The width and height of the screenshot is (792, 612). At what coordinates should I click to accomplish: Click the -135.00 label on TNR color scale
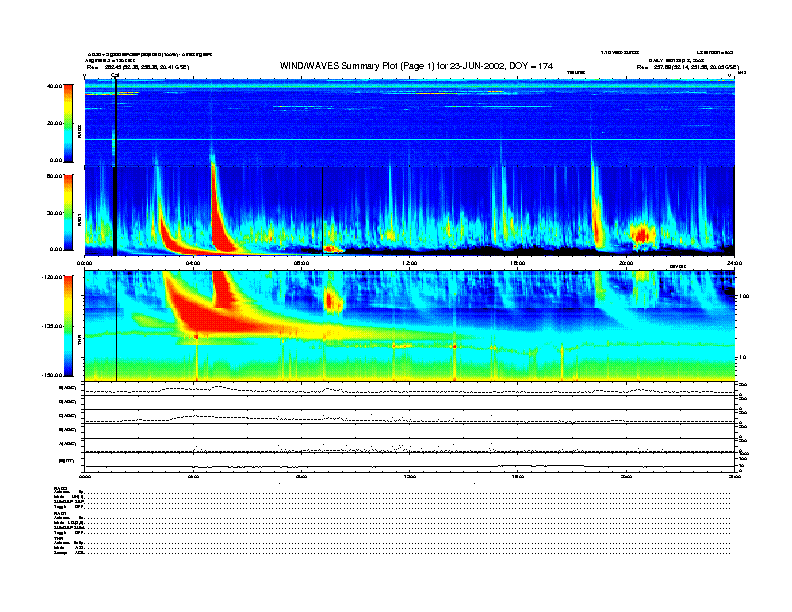(x=52, y=326)
